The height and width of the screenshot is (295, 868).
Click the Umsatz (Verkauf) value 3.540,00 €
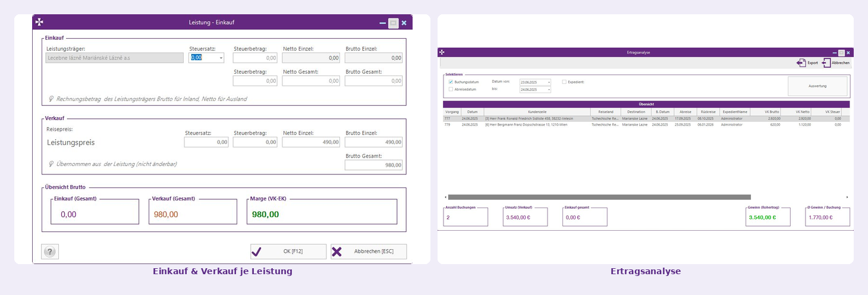tap(517, 218)
